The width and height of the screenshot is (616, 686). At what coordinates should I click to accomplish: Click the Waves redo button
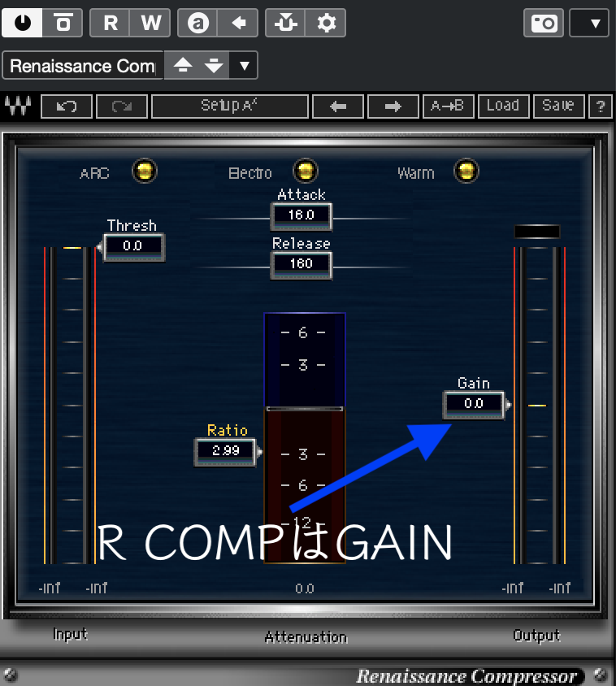point(122,106)
